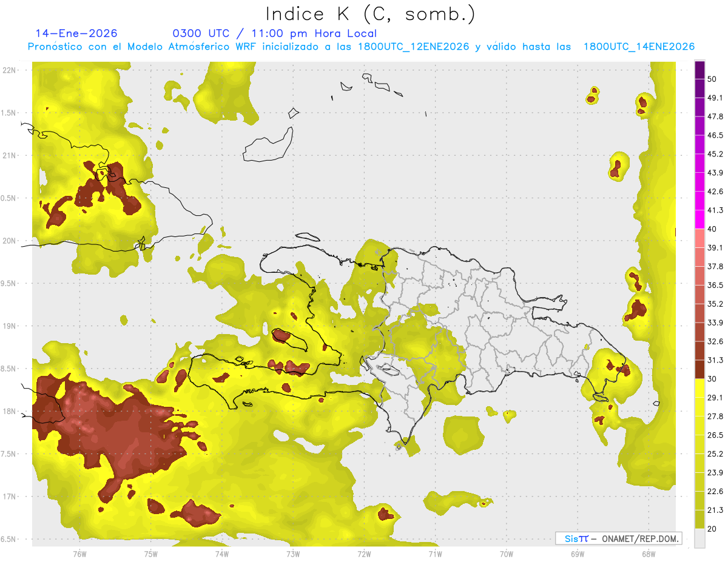
Task: Click the colorbar label "33.9"
Action: click(715, 323)
